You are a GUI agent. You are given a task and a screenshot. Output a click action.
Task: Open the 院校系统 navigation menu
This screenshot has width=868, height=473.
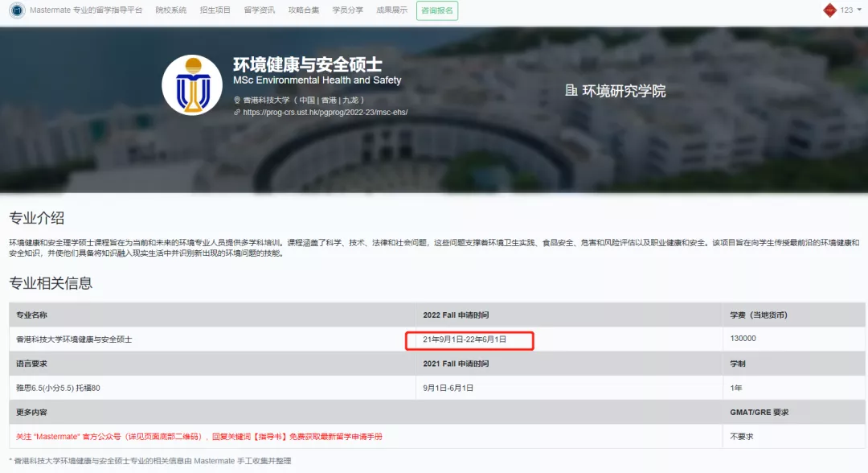(x=170, y=10)
